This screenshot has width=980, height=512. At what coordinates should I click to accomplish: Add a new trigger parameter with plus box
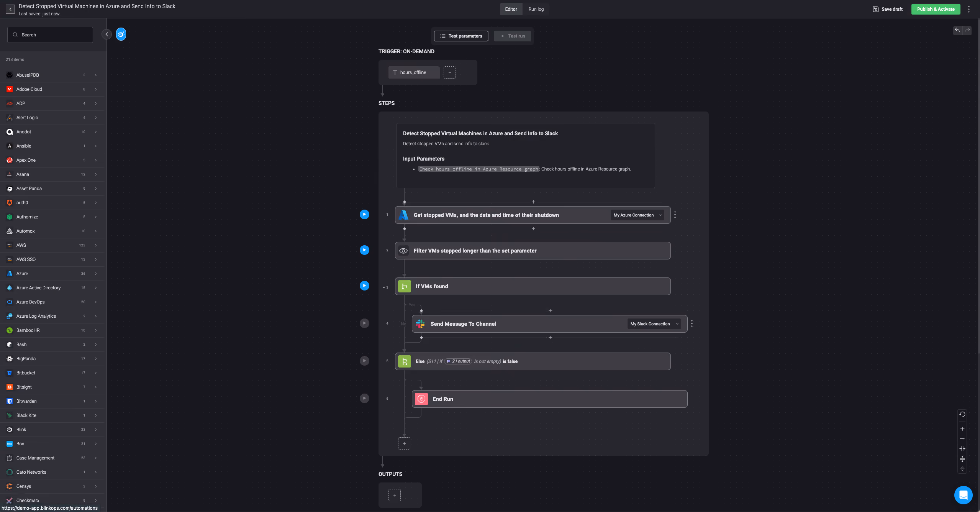[x=450, y=72]
